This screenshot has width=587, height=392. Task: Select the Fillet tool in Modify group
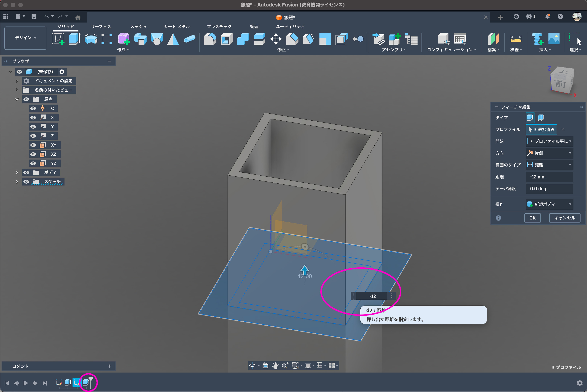(210, 39)
